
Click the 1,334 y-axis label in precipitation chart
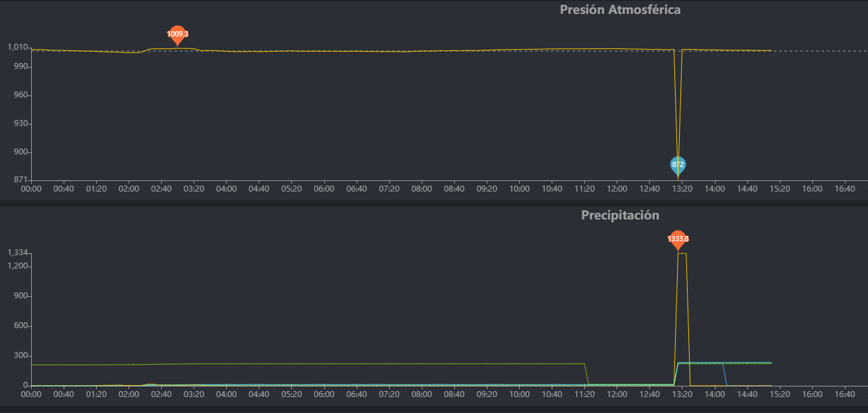click(17, 253)
